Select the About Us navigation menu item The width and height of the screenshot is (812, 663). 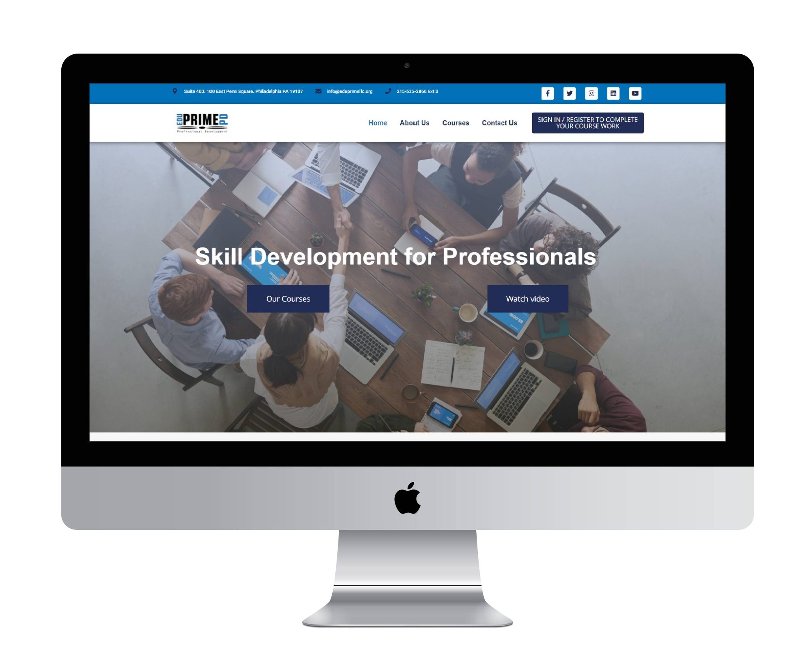pyautogui.click(x=413, y=123)
